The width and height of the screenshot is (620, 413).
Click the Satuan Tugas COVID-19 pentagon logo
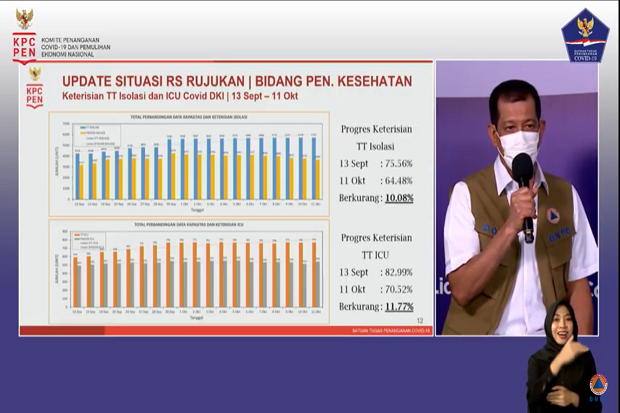(x=585, y=36)
